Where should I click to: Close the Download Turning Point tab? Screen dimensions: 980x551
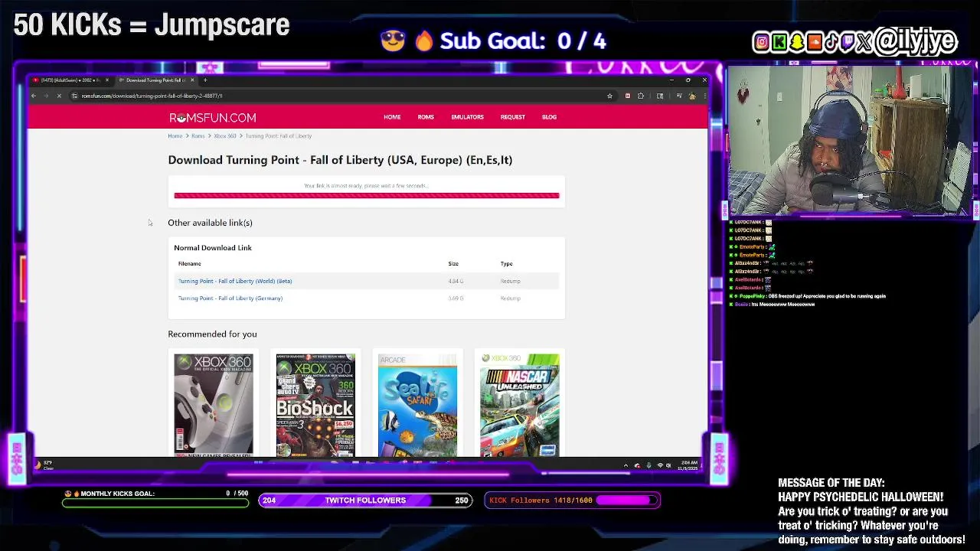(x=192, y=80)
